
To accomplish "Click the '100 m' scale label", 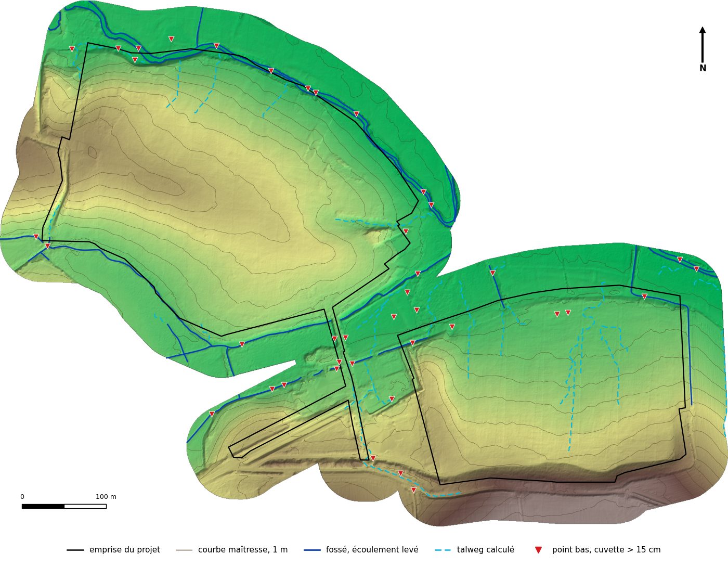I will (106, 497).
